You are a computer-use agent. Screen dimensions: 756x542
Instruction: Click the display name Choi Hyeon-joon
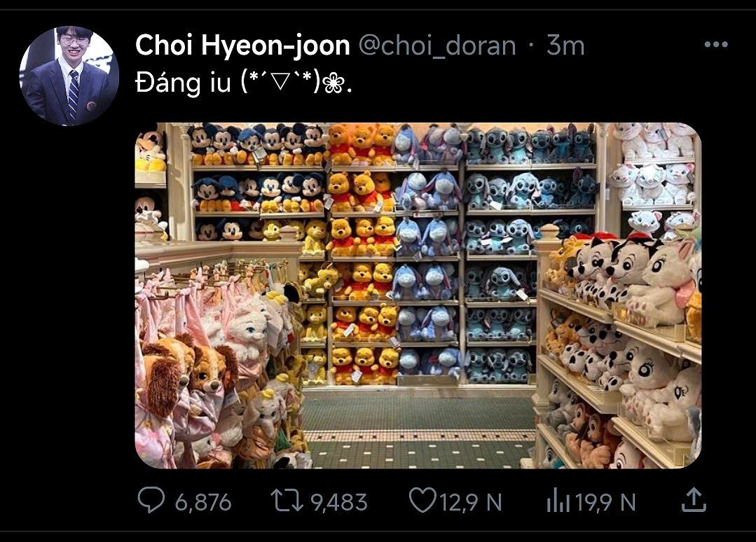pyautogui.click(x=242, y=46)
